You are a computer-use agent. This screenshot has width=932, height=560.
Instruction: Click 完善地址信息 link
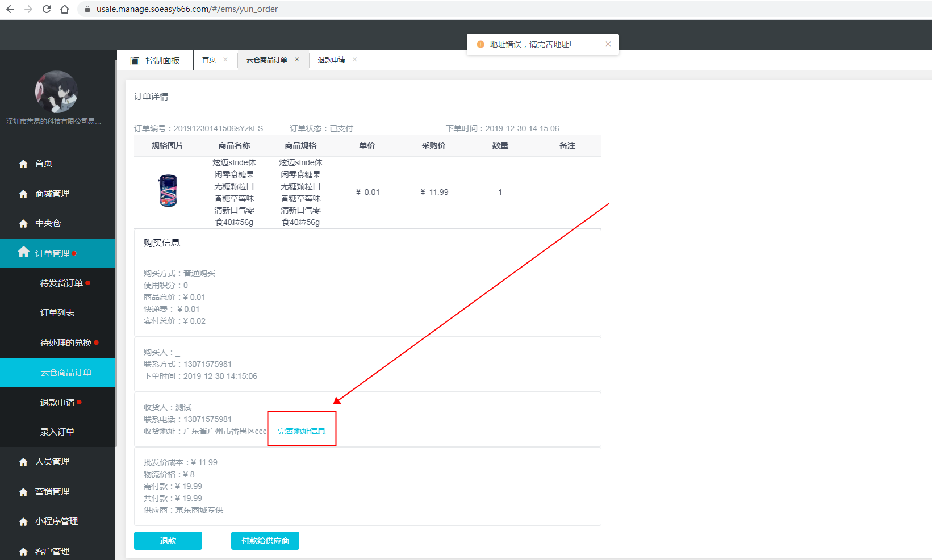point(302,432)
